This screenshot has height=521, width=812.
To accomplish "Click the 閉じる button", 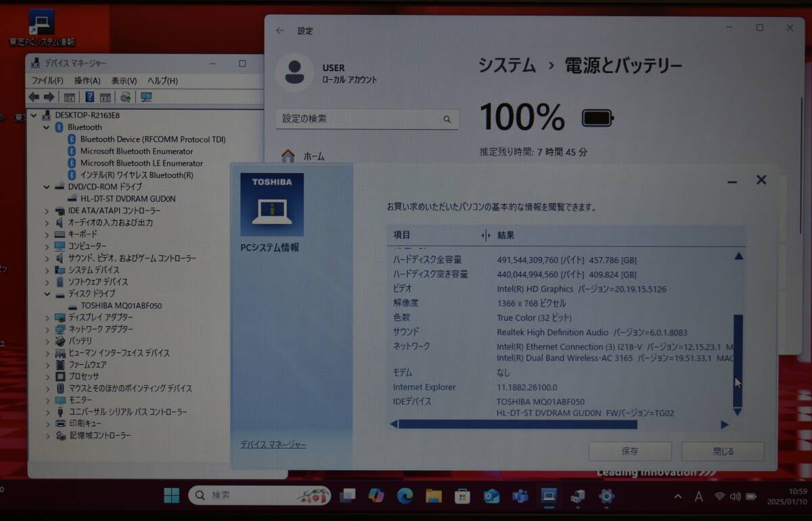I will point(723,451).
